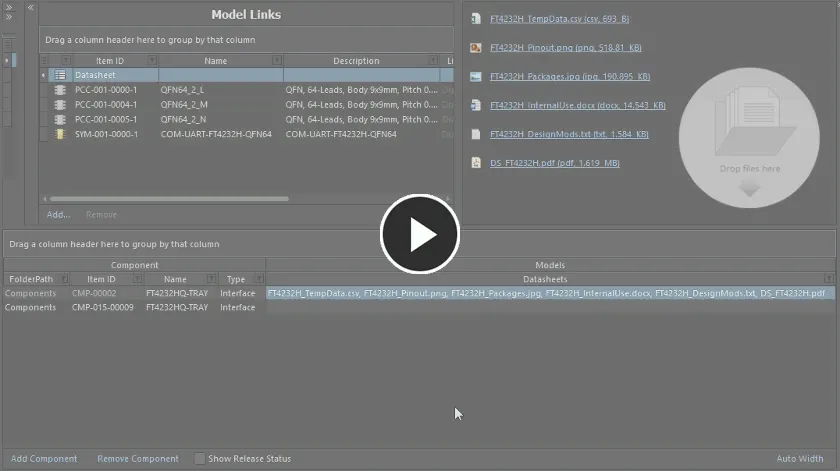
Task: Click PNG file icon for FT4232H_Pinout
Action: (x=476, y=48)
